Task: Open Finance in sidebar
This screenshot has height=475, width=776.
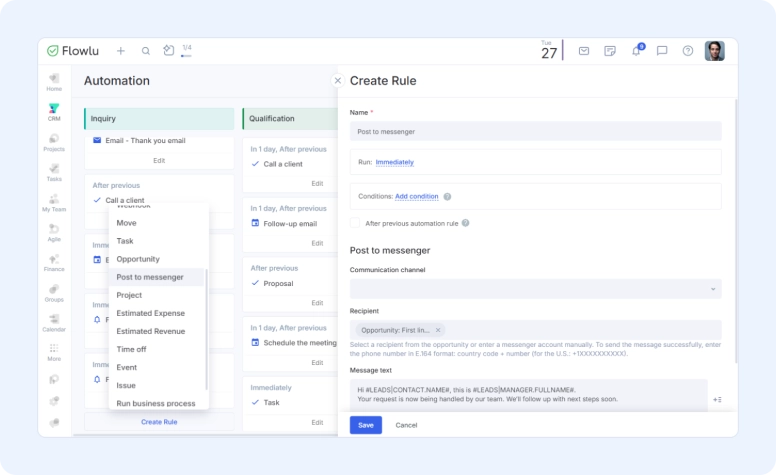Action: (x=54, y=263)
